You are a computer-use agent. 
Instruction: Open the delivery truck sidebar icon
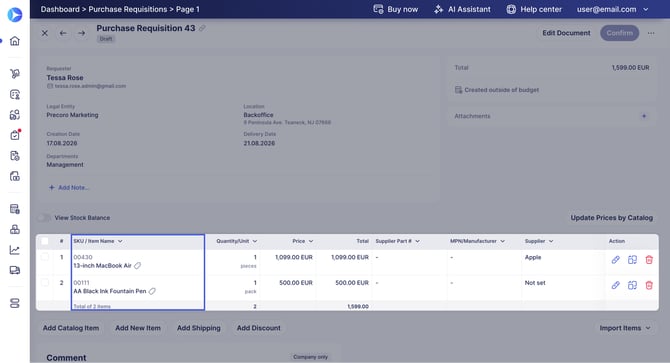point(15,270)
